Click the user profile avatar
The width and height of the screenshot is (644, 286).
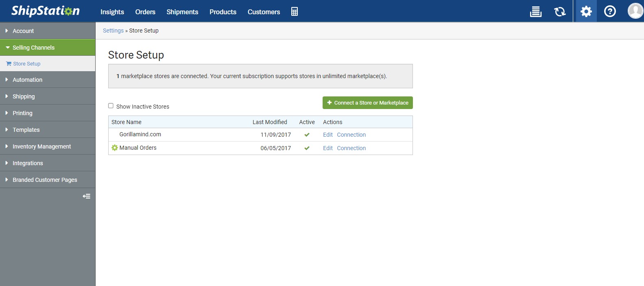pyautogui.click(x=635, y=11)
